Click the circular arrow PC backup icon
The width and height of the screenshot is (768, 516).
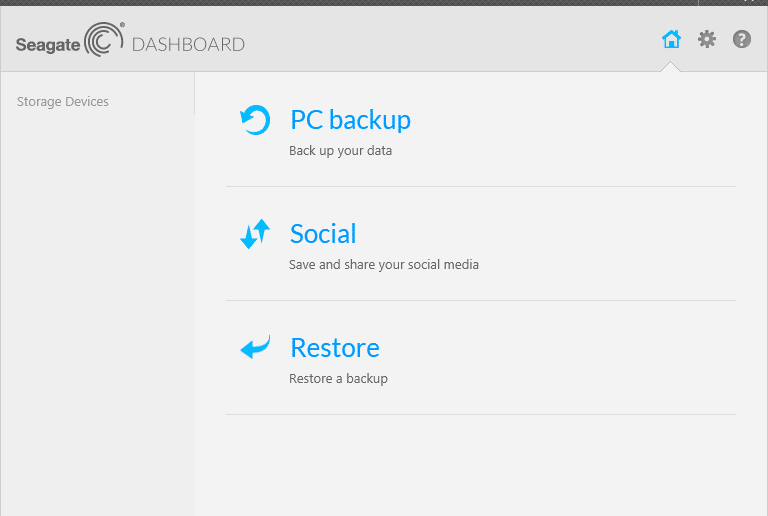point(255,120)
